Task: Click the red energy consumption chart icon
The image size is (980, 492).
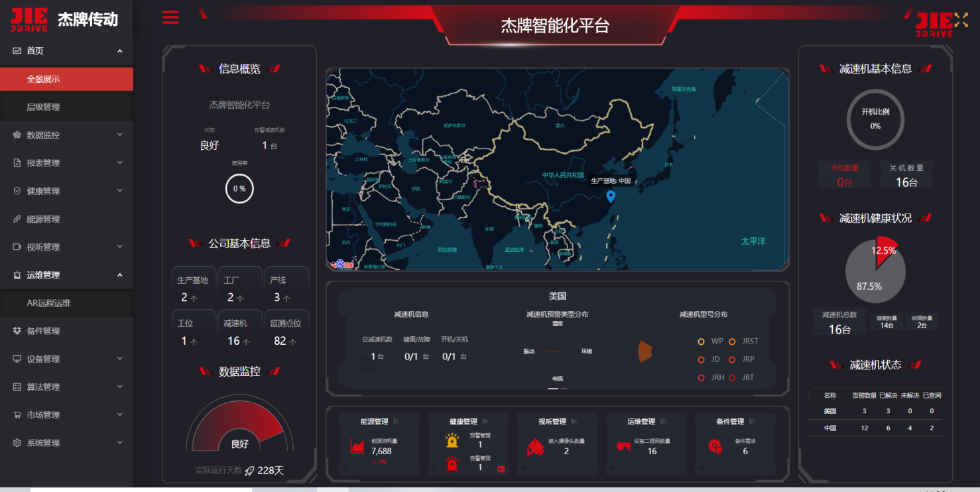Action: [357, 446]
